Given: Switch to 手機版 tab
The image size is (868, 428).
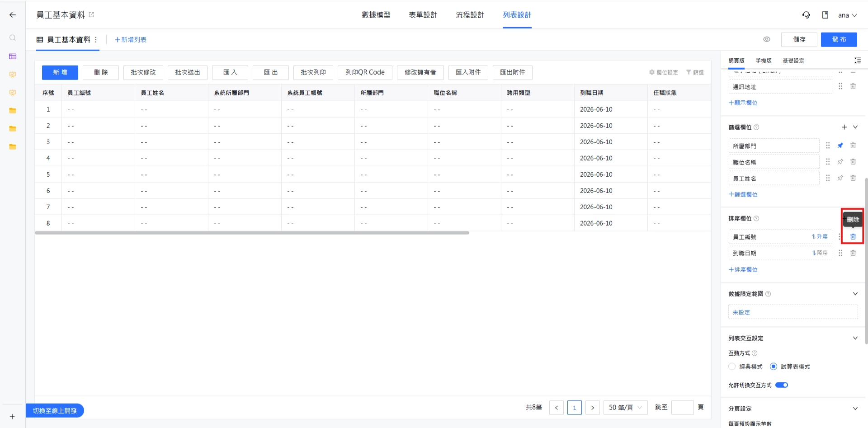Looking at the screenshot, I should (x=764, y=61).
